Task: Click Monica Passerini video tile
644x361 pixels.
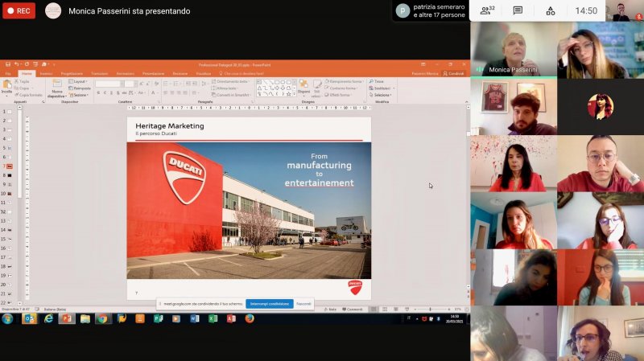Action: pyautogui.click(x=514, y=49)
